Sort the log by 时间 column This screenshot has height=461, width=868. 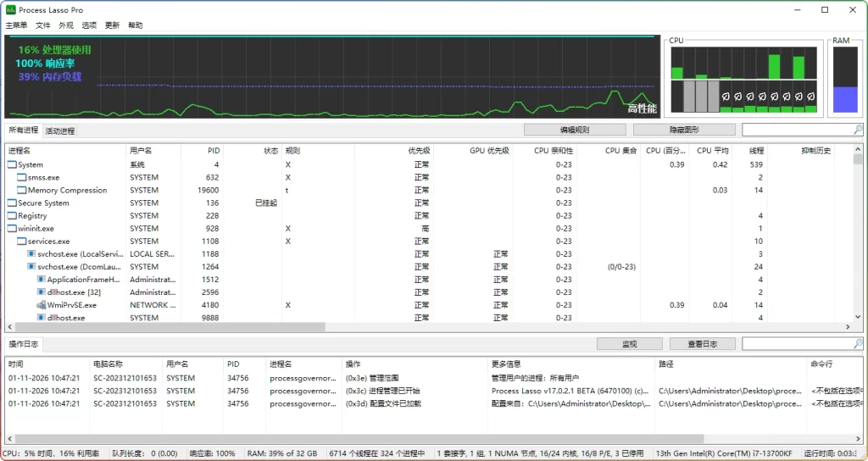47,364
